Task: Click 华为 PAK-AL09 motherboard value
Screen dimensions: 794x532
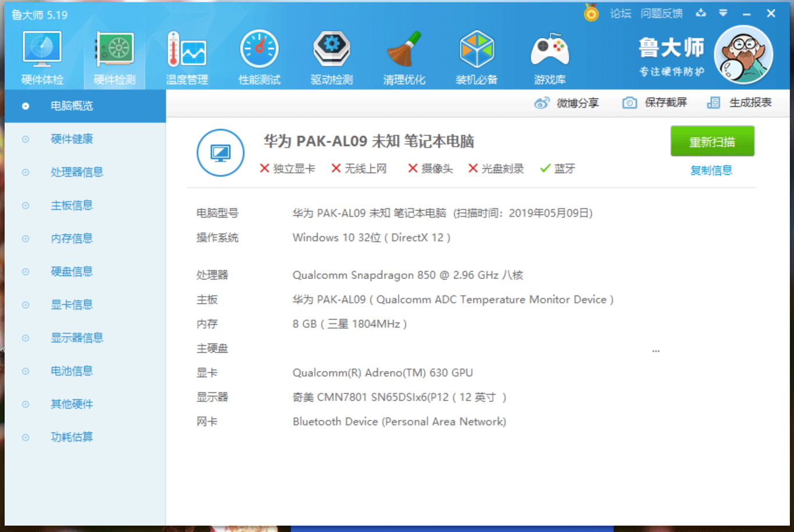Action: pos(453,299)
